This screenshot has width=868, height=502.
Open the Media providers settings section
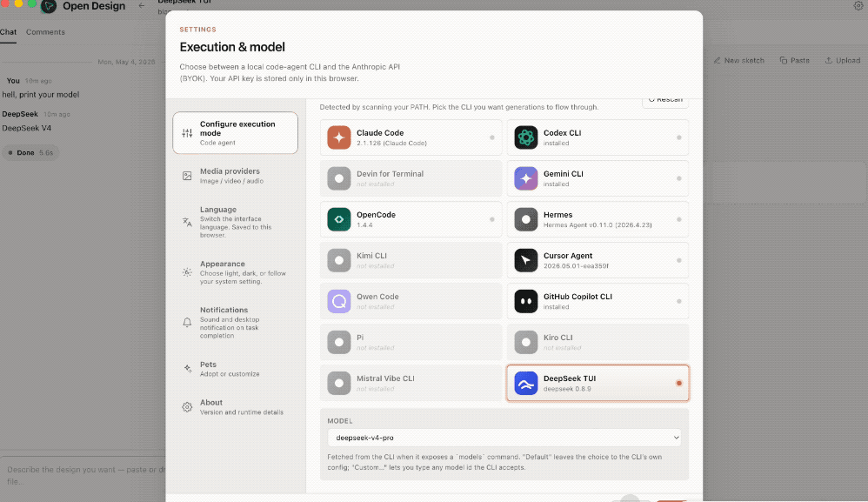[236, 176]
